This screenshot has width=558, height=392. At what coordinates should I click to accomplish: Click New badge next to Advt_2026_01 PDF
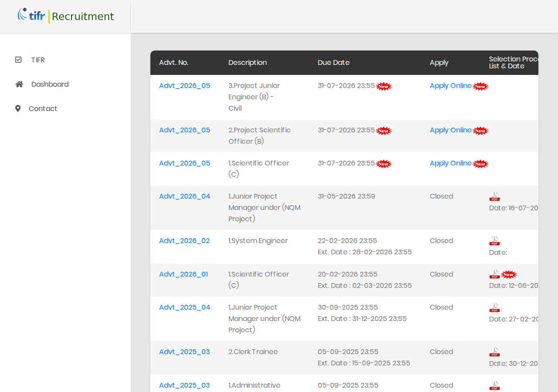(x=509, y=274)
